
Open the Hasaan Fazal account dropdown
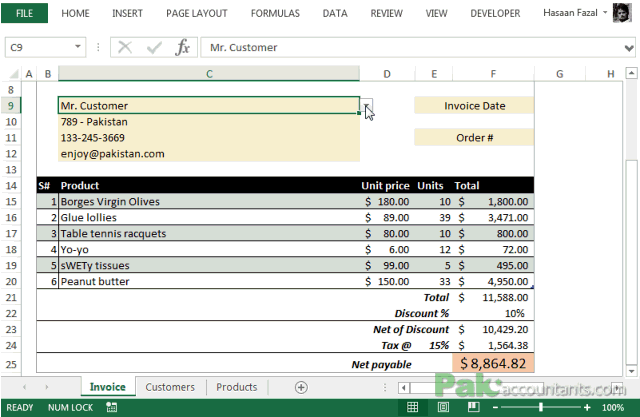click(x=605, y=13)
